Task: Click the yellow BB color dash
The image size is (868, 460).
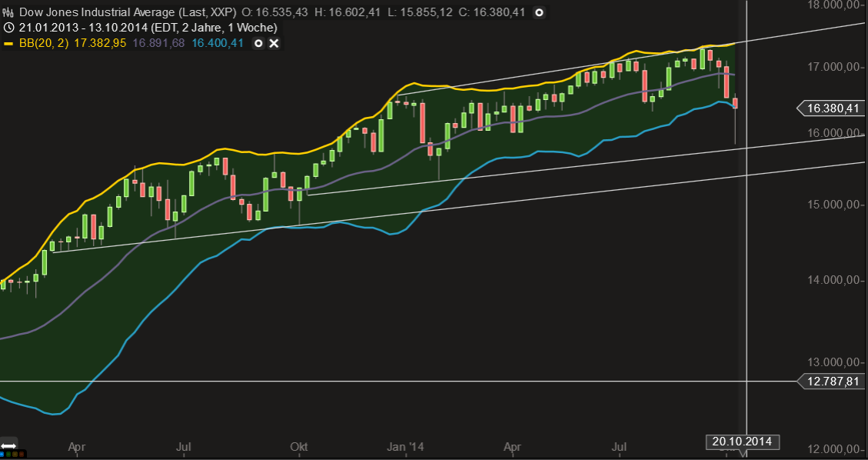Action: [8, 43]
